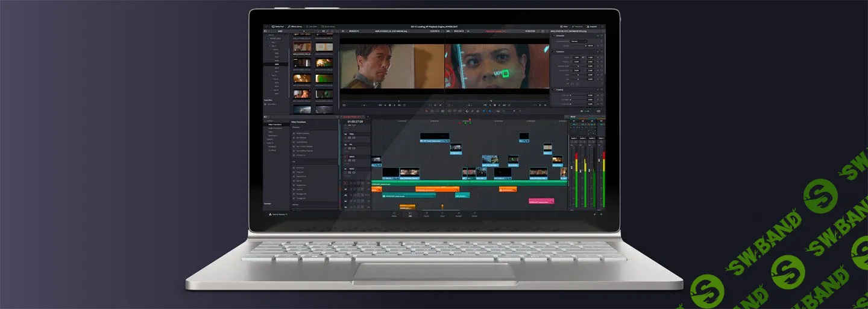Click the Replace Clip toolbar icon
Image resolution: width=868 pixels, height=309 pixels.
pyautogui.click(x=460, y=111)
